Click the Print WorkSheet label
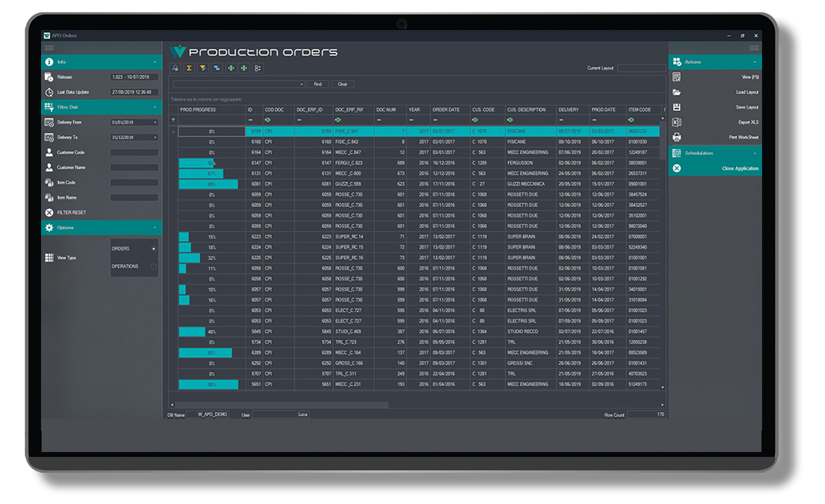This screenshot has width=825, height=504. [744, 137]
